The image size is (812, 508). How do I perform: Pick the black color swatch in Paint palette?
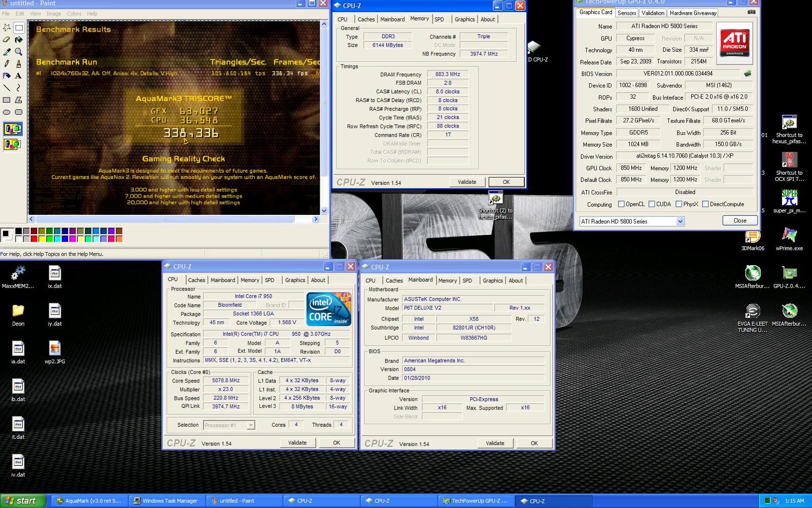point(19,231)
